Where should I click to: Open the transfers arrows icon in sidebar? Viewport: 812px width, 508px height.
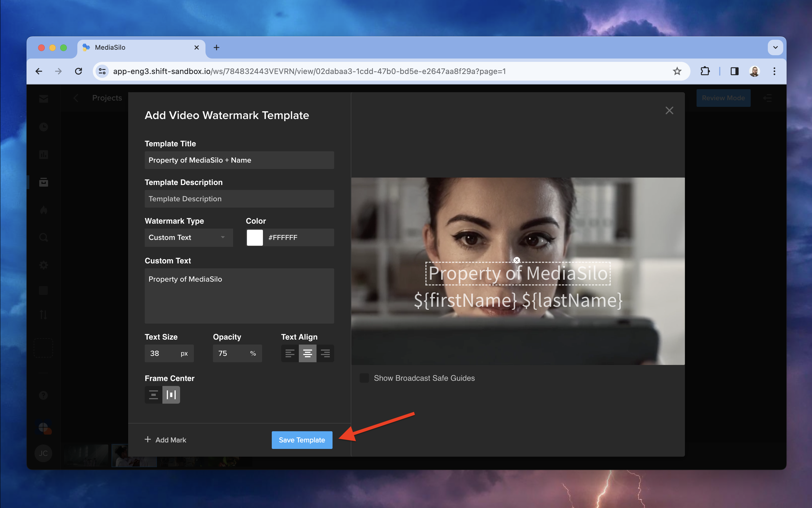coord(44,315)
